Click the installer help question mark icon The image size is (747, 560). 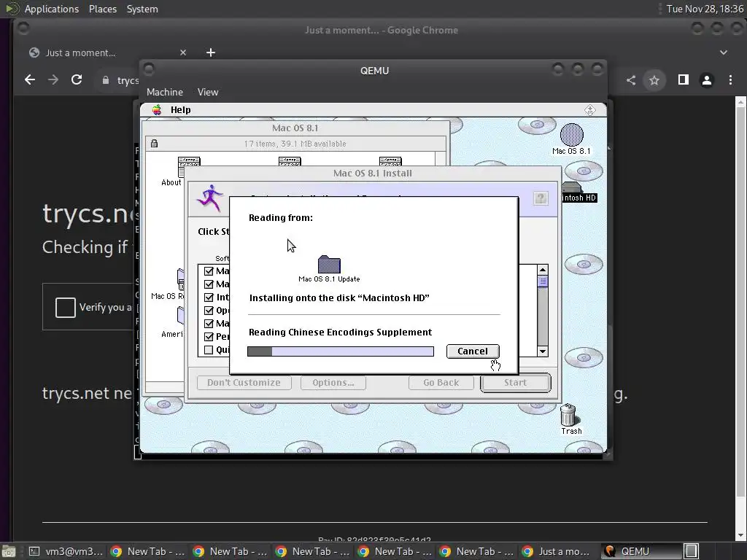pyautogui.click(x=541, y=198)
